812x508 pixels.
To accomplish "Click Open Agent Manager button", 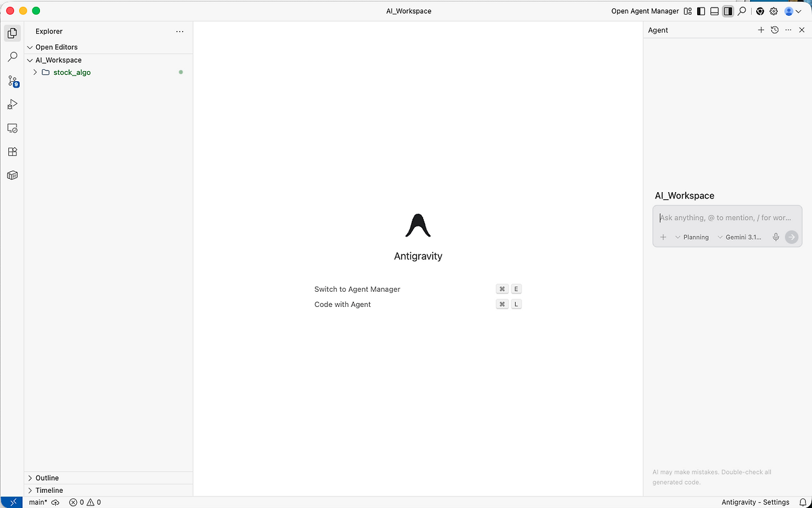I will (x=645, y=11).
